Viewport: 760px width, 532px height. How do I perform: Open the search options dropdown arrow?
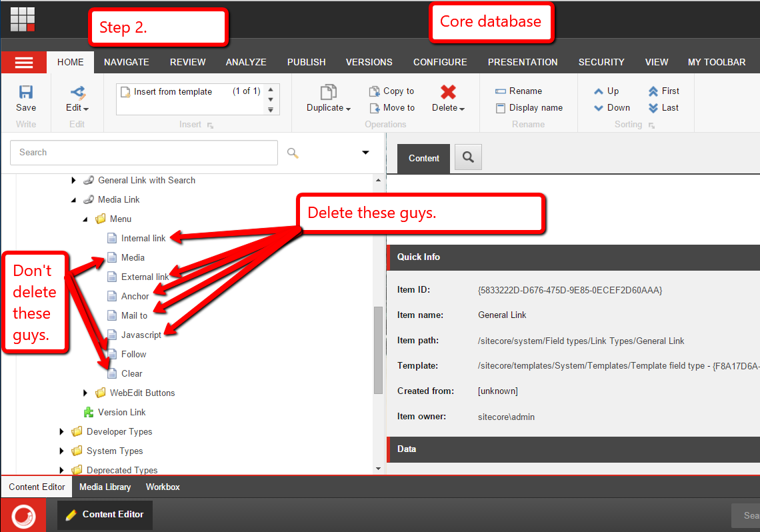[365, 153]
